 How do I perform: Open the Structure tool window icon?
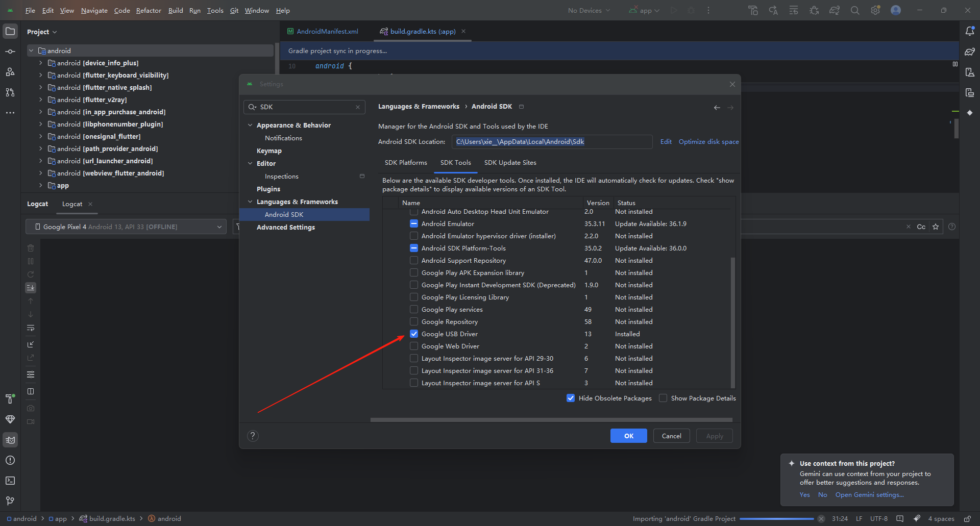[x=10, y=72]
